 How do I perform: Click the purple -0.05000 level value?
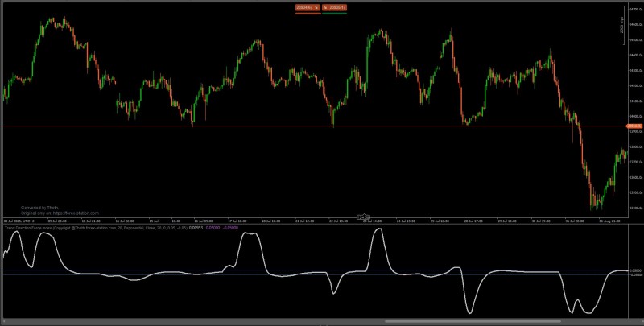pos(230,228)
